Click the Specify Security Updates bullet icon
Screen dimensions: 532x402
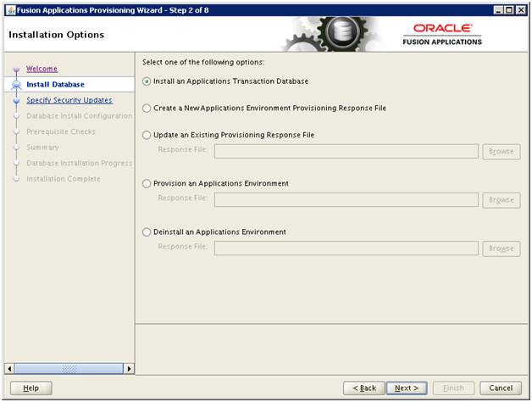(x=16, y=101)
